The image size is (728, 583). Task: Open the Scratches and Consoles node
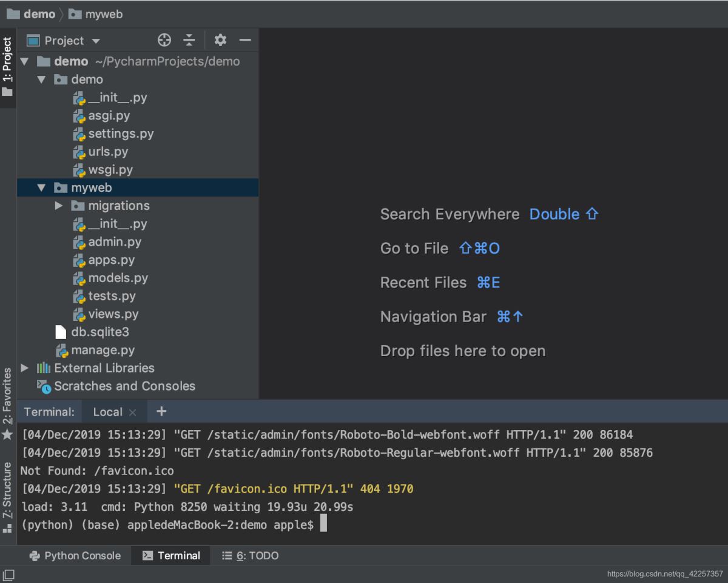coord(124,386)
